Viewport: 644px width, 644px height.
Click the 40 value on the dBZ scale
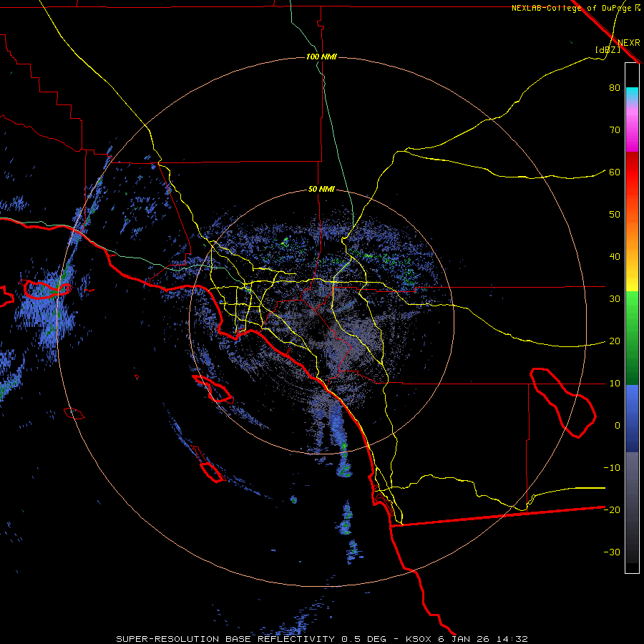615,257
